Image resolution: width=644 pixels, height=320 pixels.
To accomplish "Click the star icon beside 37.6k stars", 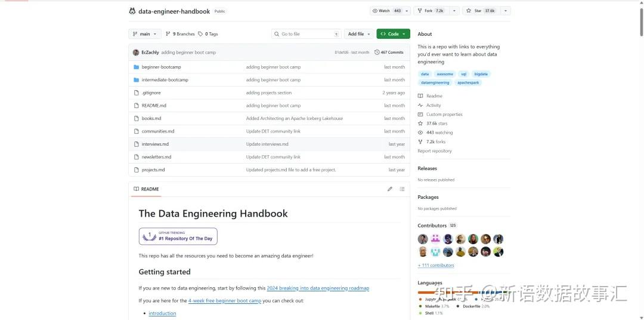I will coord(420,124).
